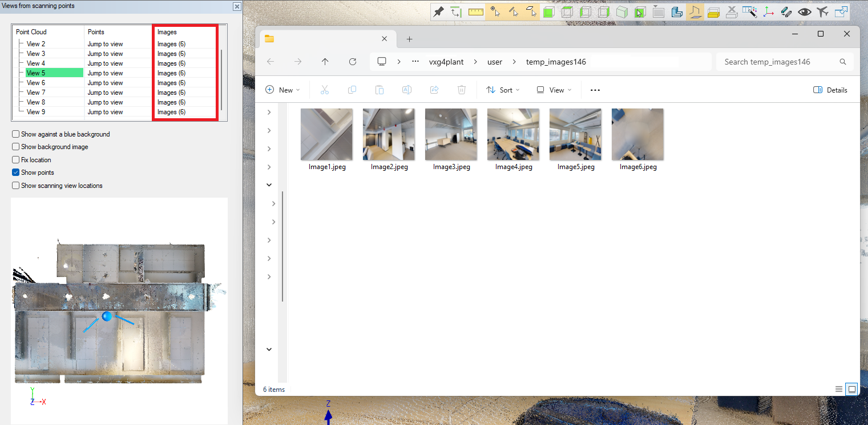
Task: Click the airplane fly-mode icon
Action: click(822, 12)
